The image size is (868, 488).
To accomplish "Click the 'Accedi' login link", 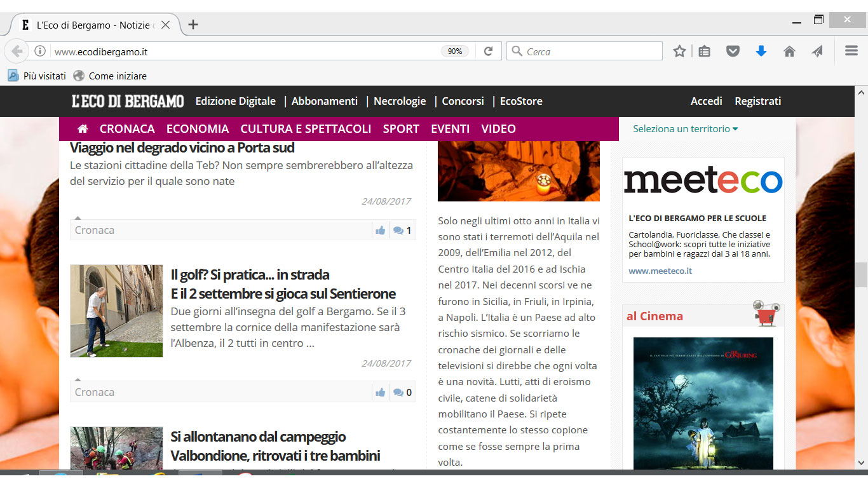I will [706, 101].
